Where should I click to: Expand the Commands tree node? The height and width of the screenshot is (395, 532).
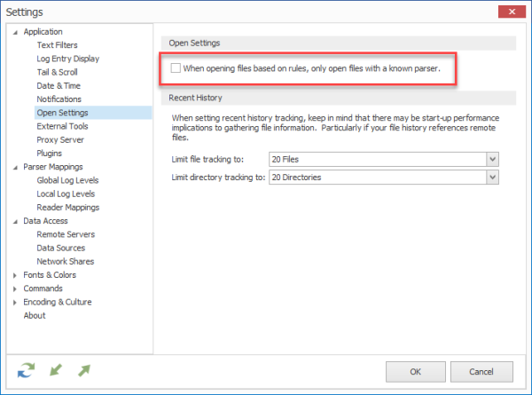pyautogui.click(x=15, y=289)
